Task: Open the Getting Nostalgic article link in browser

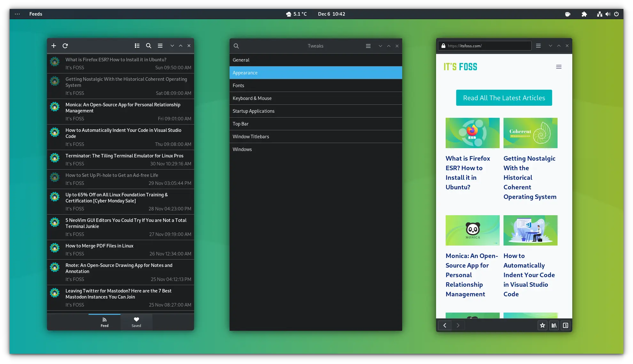Action: tap(530, 178)
